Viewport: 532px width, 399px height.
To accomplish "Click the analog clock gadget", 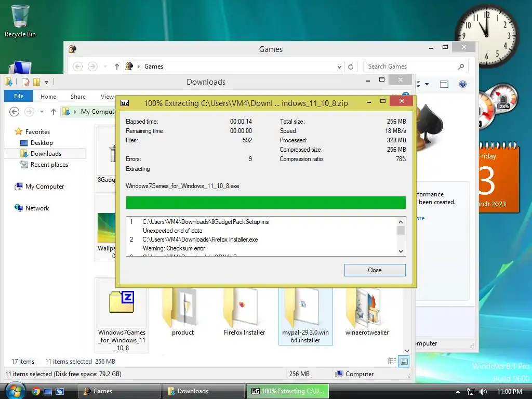I will 486,35.
